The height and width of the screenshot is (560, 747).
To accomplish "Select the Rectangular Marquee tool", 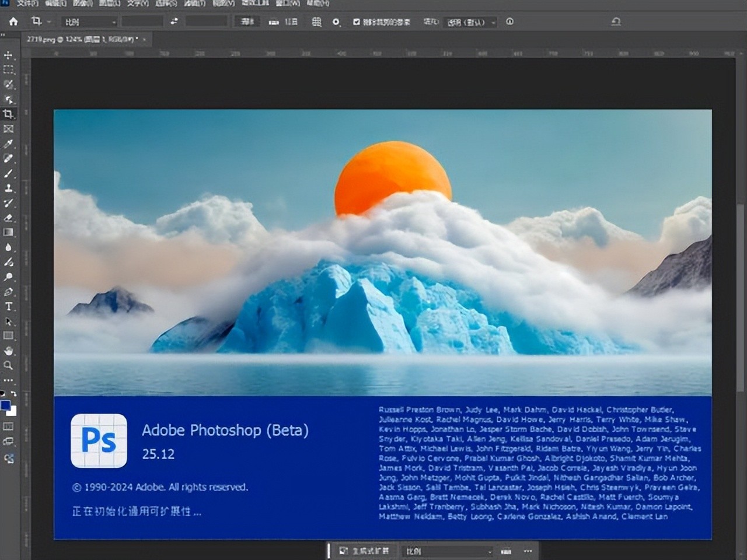I will click(8, 69).
